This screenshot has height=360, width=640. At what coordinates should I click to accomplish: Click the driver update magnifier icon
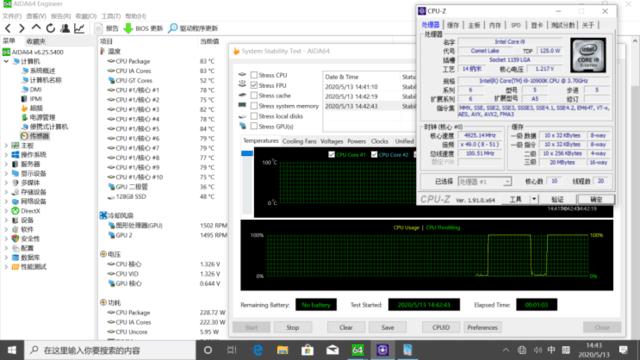(x=173, y=28)
